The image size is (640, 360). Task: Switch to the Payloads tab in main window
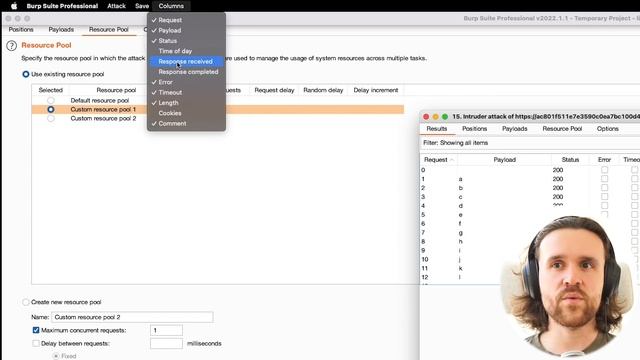click(61, 29)
